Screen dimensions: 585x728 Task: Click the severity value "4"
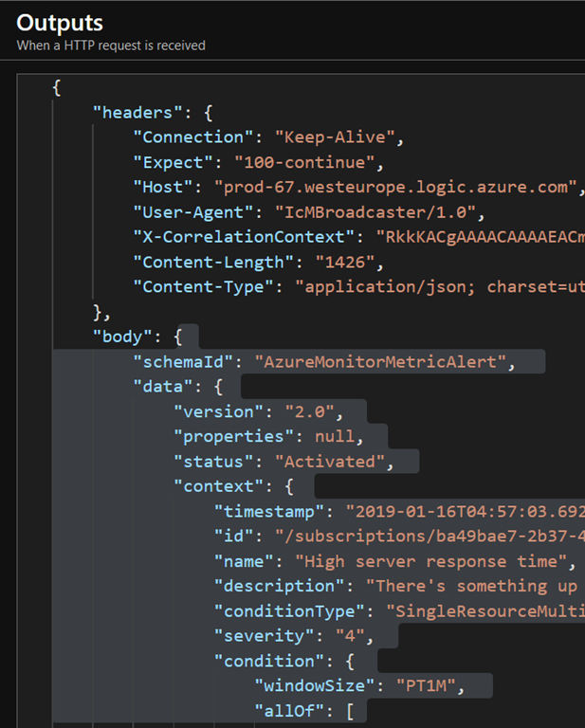(x=350, y=636)
